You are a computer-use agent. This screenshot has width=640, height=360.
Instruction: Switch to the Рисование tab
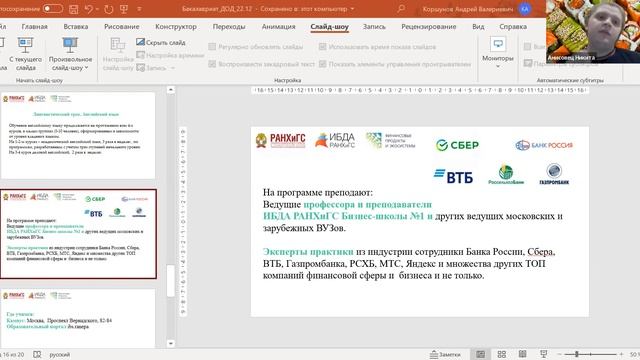pos(122,27)
